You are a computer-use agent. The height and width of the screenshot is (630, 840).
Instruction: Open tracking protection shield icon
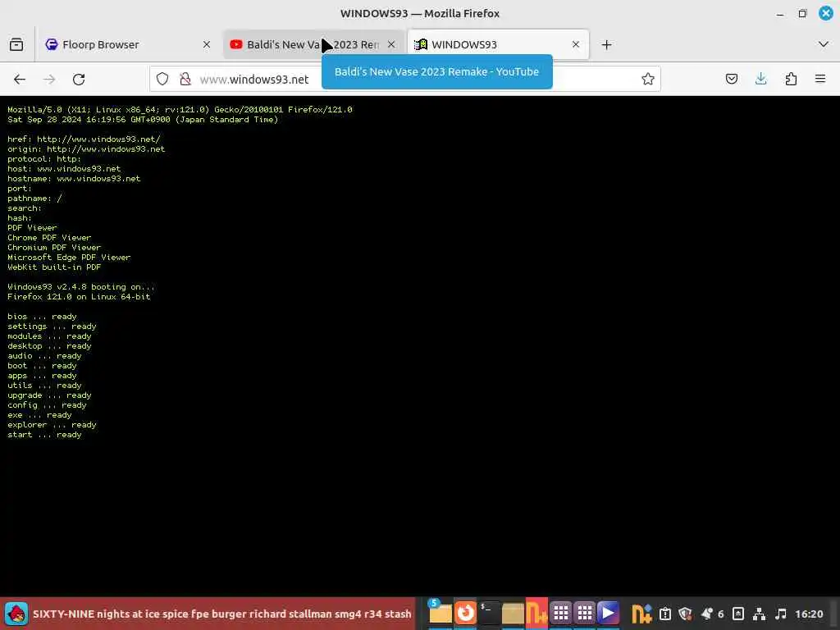[162, 80]
